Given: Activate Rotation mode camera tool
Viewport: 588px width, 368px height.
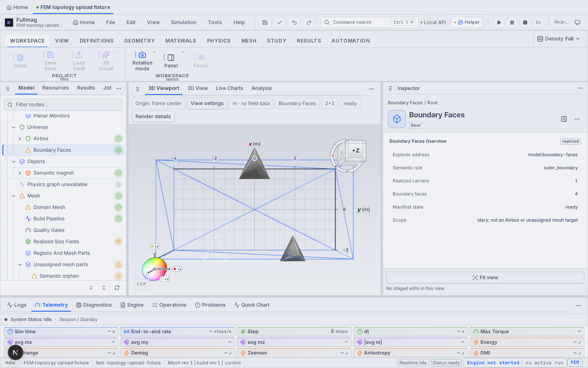Looking at the screenshot, I should tap(142, 61).
